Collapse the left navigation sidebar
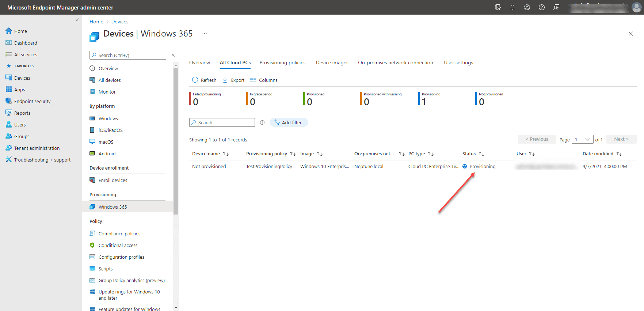The image size is (644, 311). (77, 20)
